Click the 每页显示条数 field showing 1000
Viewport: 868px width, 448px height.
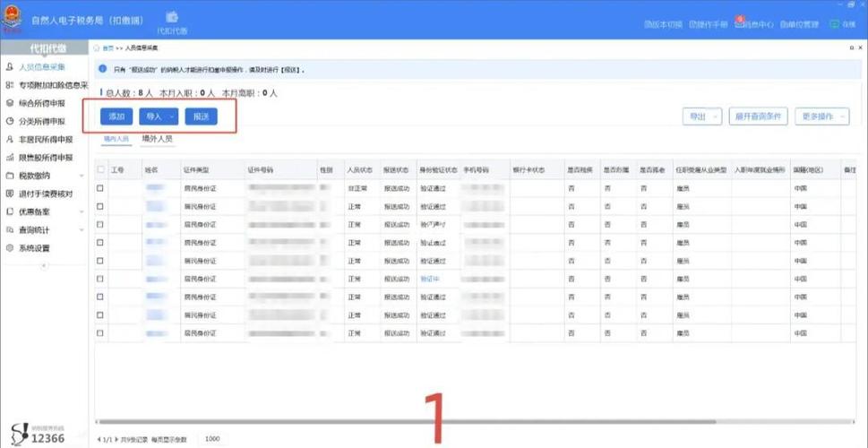coord(212,439)
